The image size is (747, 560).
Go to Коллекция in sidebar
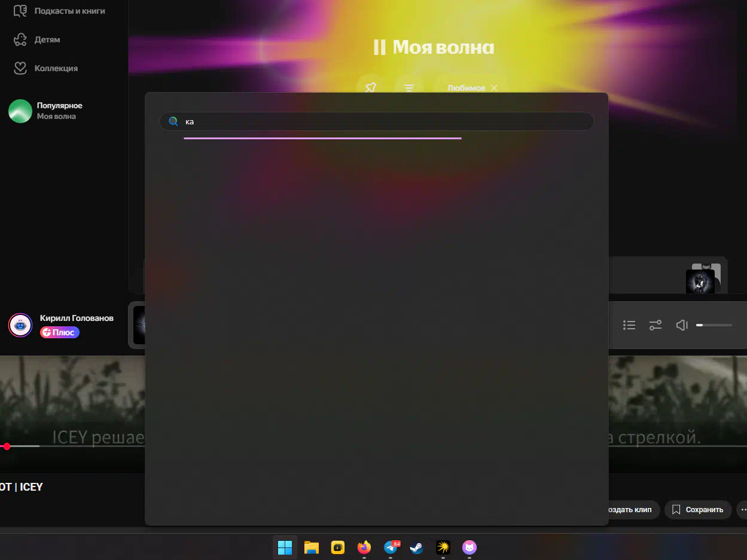56,68
